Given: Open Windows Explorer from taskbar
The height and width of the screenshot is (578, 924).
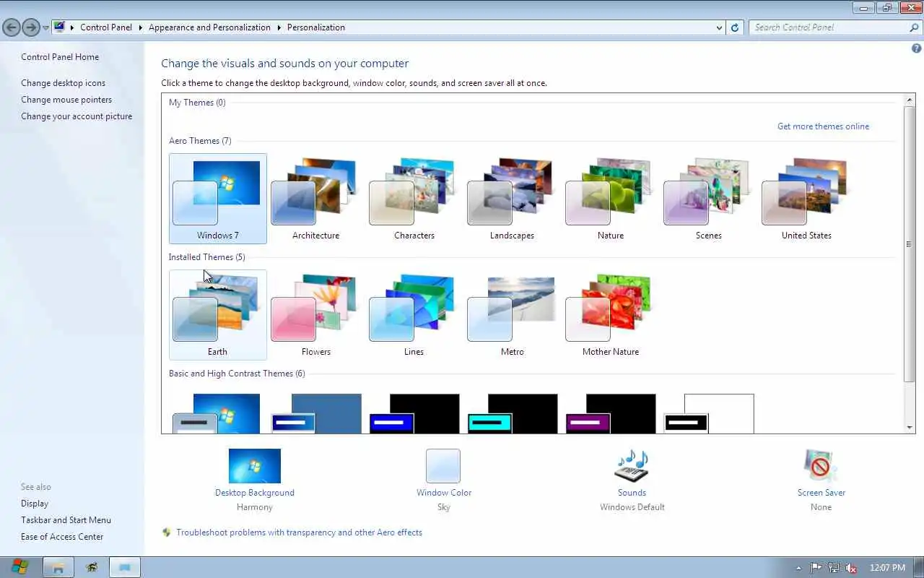Looking at the screenshot, I should 58,567.
